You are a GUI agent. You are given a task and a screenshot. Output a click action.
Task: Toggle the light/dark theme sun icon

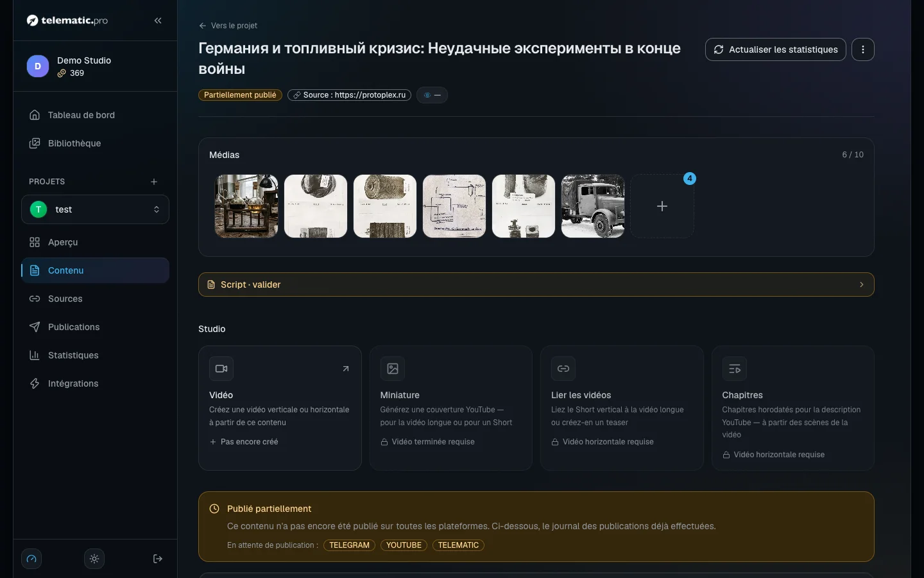pos(94,559)
